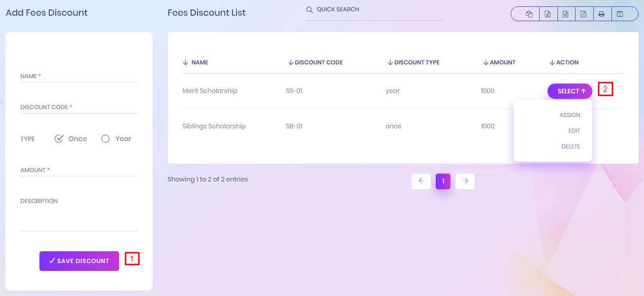Select the Once type radio option
This screenshot has height=296, width=644.
pos(59,139)
